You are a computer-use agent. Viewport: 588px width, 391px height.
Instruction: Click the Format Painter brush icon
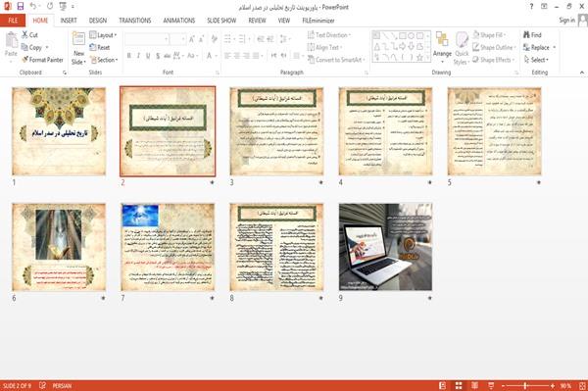[25, 59]
